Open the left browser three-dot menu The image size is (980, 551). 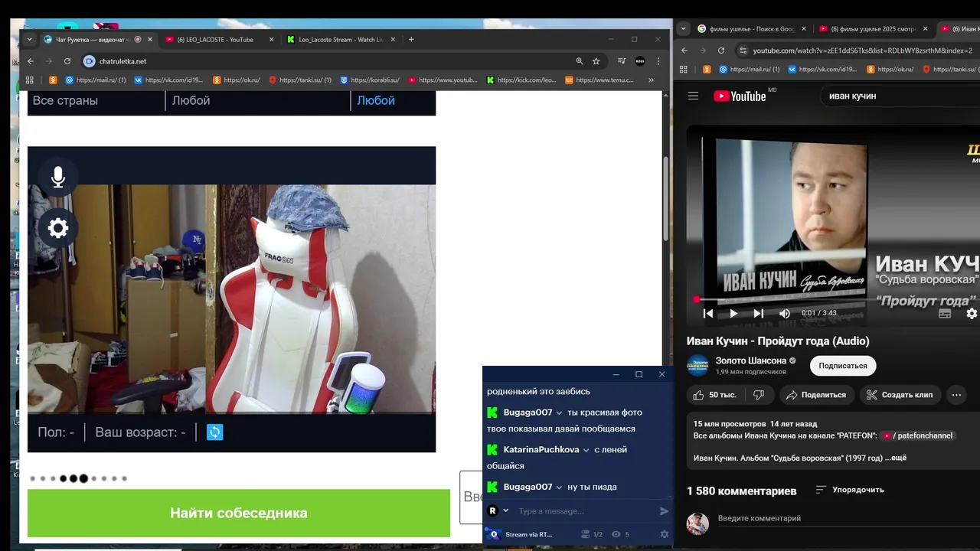[x=658, y=61]
